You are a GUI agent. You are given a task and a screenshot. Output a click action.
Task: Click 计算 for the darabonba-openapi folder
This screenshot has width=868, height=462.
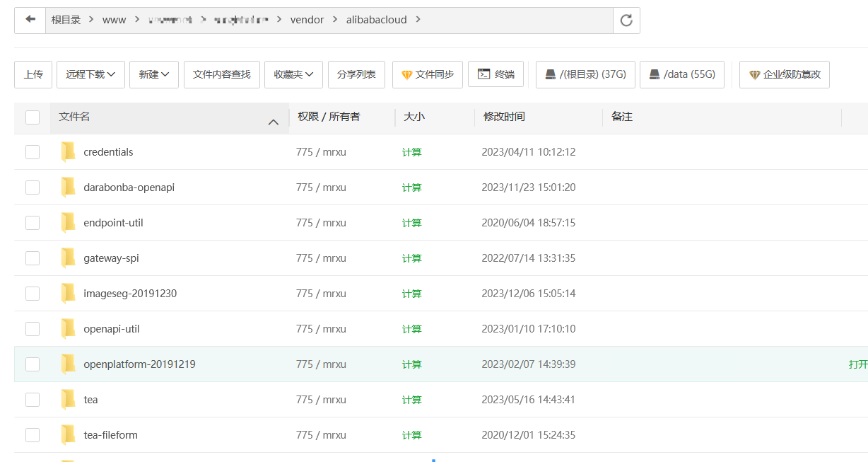click(412, 187)
